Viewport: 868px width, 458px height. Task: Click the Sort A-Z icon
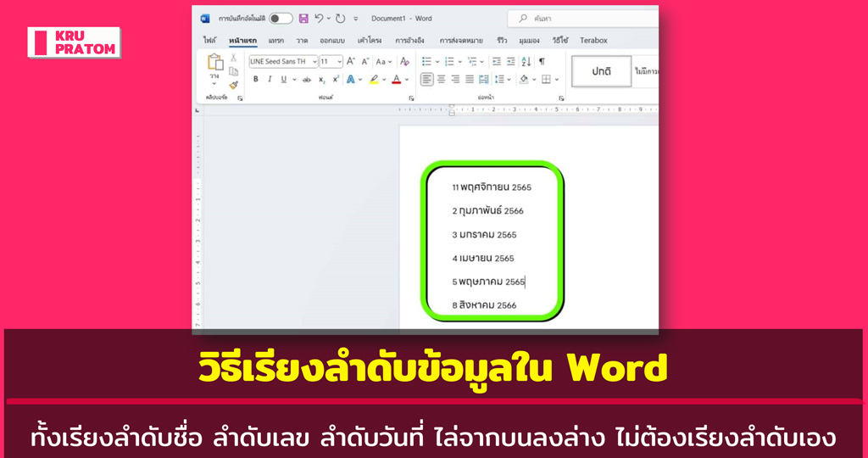526,61
